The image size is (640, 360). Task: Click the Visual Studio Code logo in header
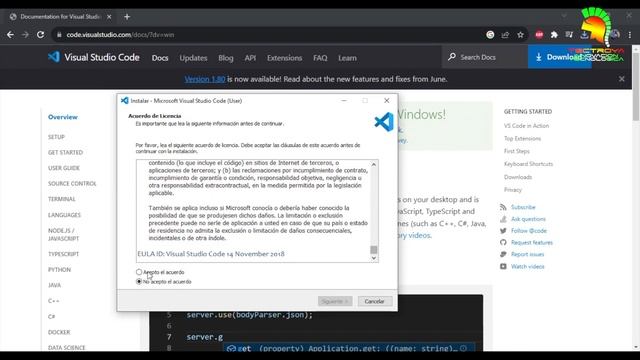(x=54, y=57)
